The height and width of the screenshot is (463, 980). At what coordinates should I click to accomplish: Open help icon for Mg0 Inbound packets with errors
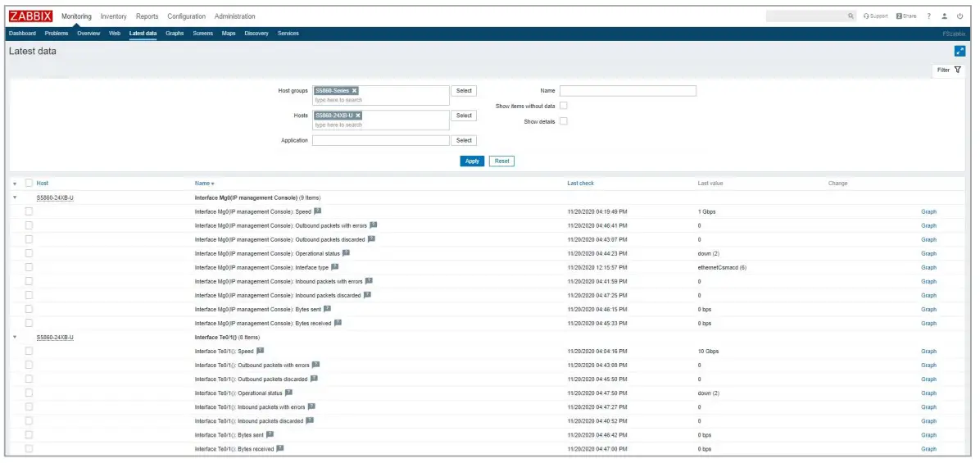click(x=369, y=281)
